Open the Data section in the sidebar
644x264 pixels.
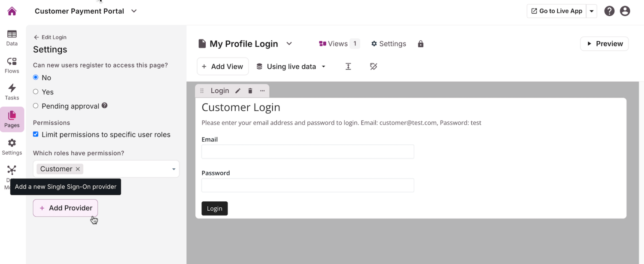point(12,38)
